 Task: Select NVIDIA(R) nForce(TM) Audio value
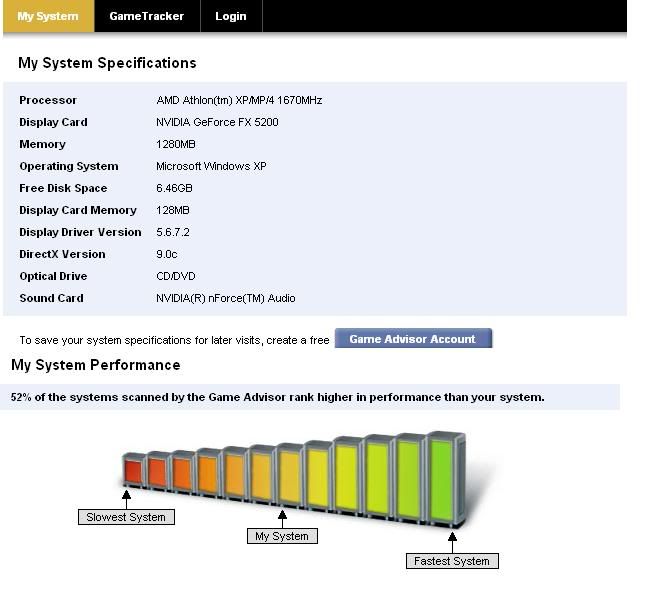click(x=226, y=298)
